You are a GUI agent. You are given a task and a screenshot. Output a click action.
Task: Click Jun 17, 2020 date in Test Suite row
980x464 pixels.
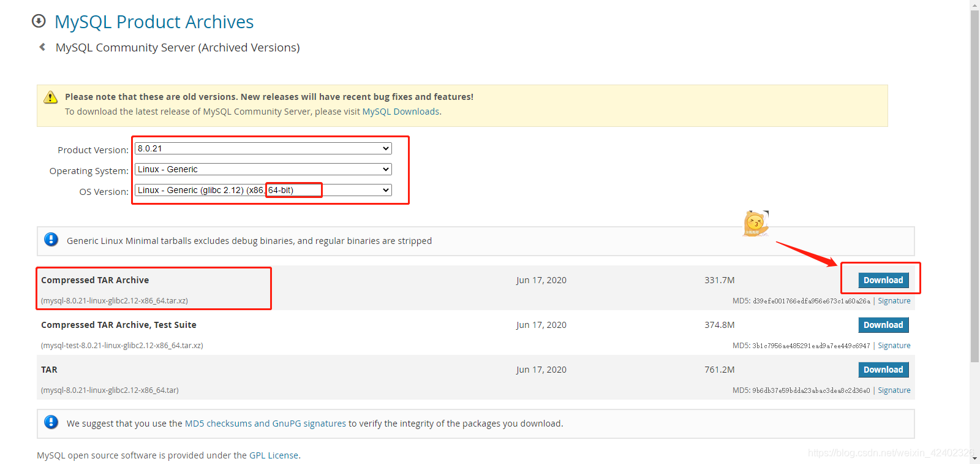[541, 325]
